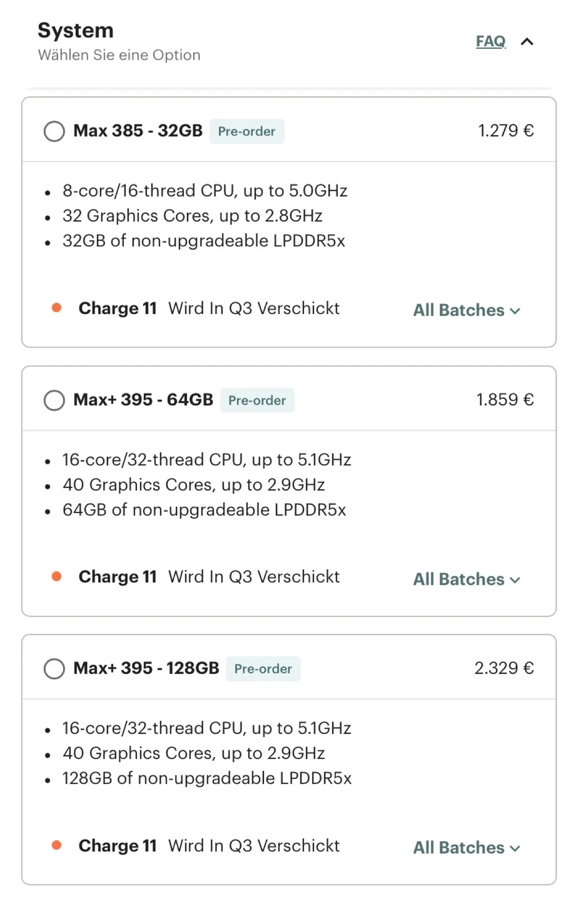Click the 1.279 € price

(x=505, y=131)
